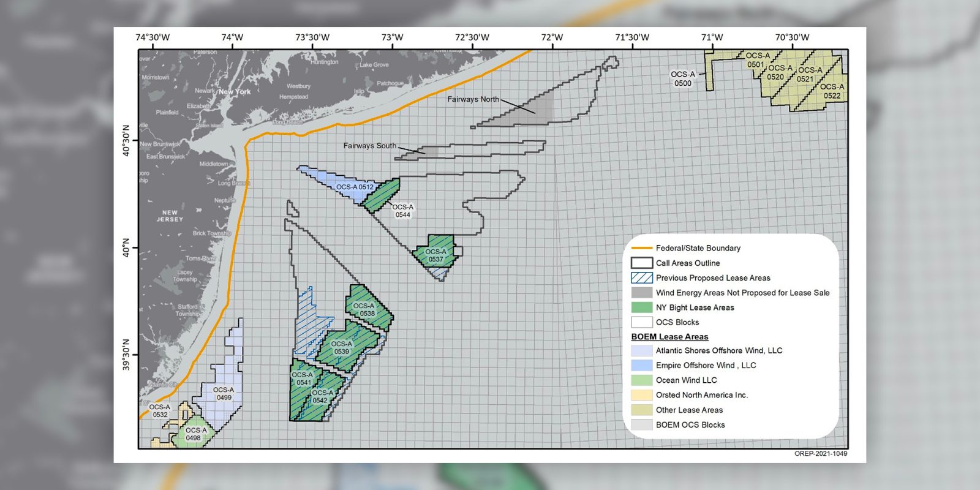The height and width of the screenshot is (490, 980).
Task: Click the OCS-A 0512 lease area label
Action: tap(355, 187)
